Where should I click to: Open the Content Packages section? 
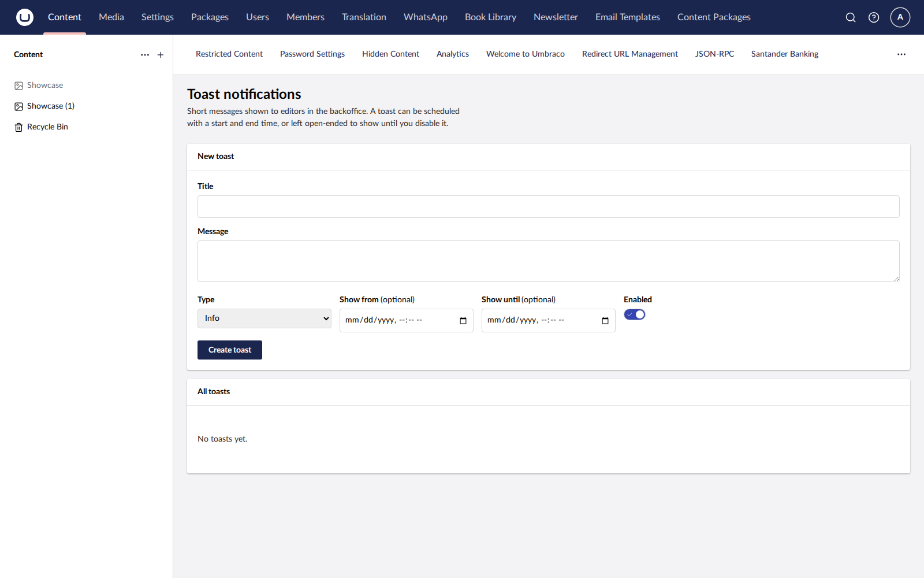coord(714,17)
